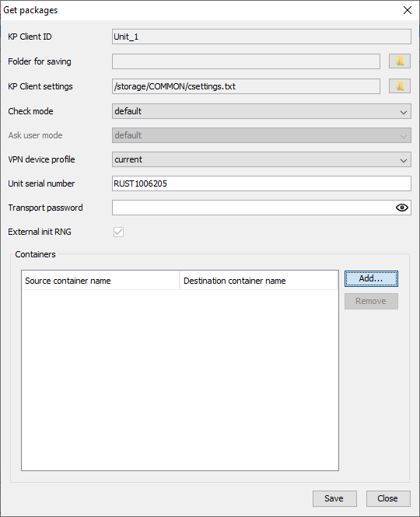Save the package settings

point(334,498)
